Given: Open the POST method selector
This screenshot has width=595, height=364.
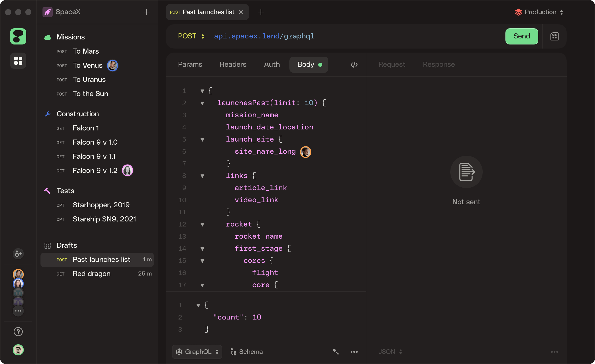Looking at the screenshot, I should 191,36.
